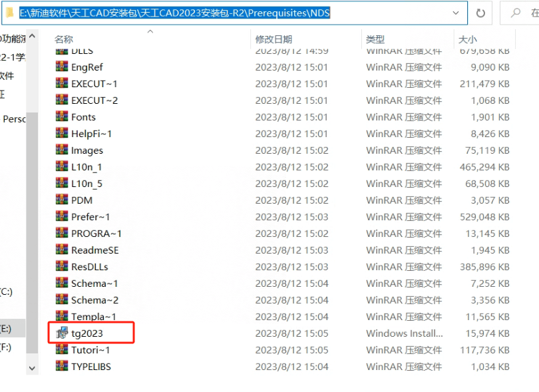Select the L10n_1 file name

[x=87, y=167]
